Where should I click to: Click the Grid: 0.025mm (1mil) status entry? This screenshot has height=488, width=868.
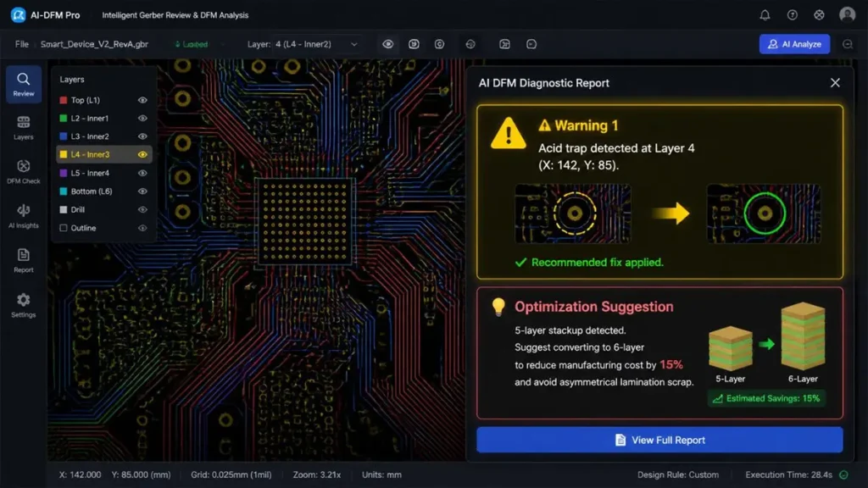pos(231,474)
